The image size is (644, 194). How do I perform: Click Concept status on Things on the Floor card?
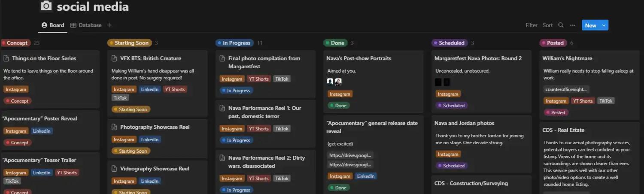point(18,101)
